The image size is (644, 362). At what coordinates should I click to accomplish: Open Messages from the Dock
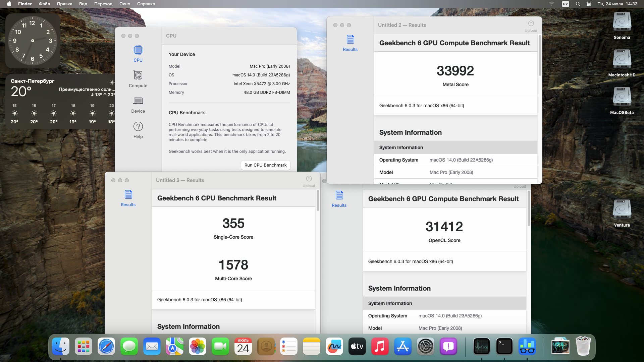pyautogui.click(x=129, y=346)
